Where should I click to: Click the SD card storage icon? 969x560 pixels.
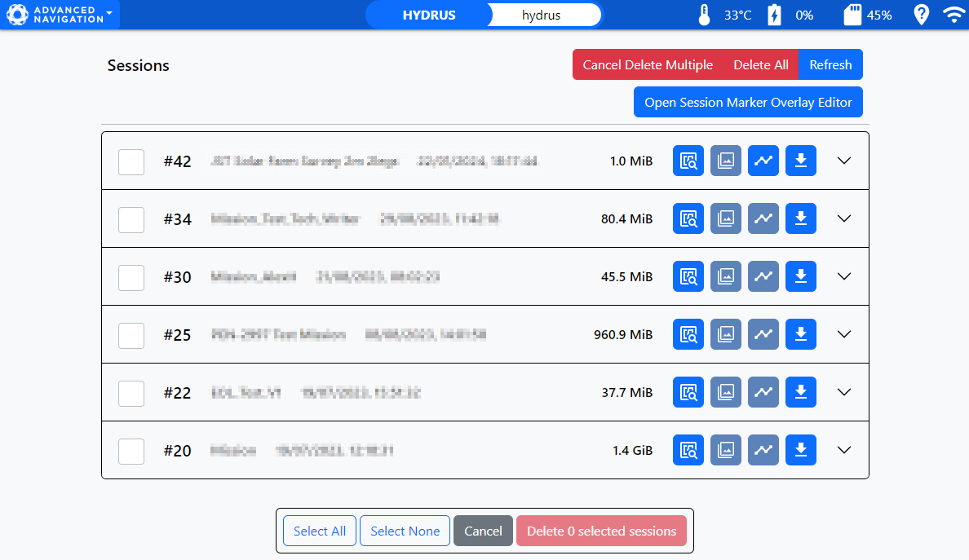[x=852, y=15]
